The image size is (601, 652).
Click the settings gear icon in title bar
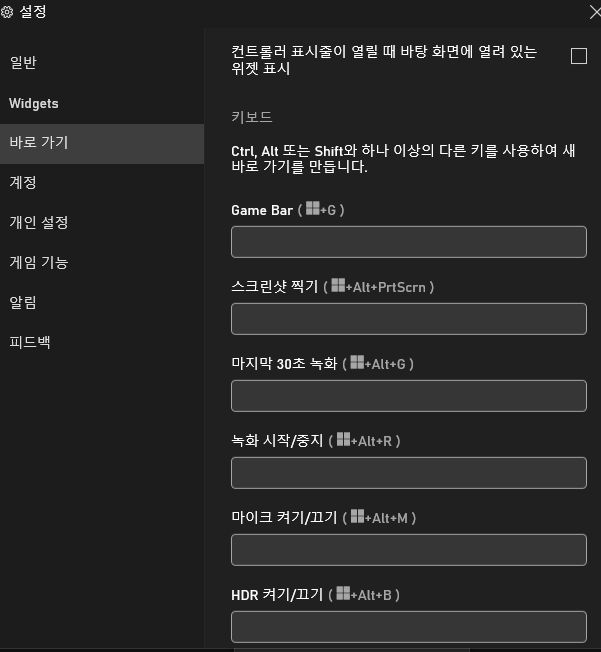(7, 13)
